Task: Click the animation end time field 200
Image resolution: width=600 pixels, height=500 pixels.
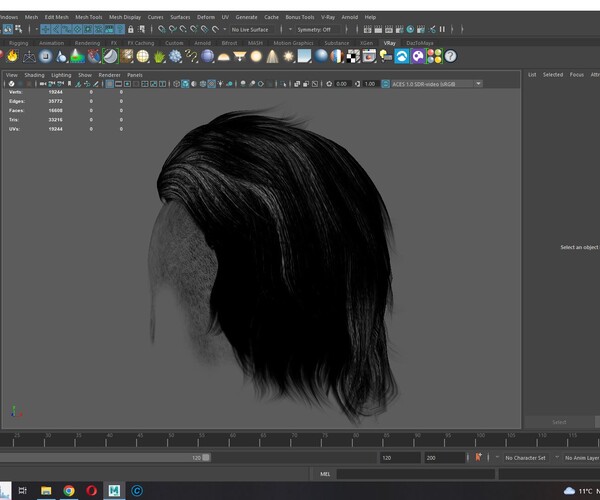Action: pyautogui.click(x=444, y=458)
